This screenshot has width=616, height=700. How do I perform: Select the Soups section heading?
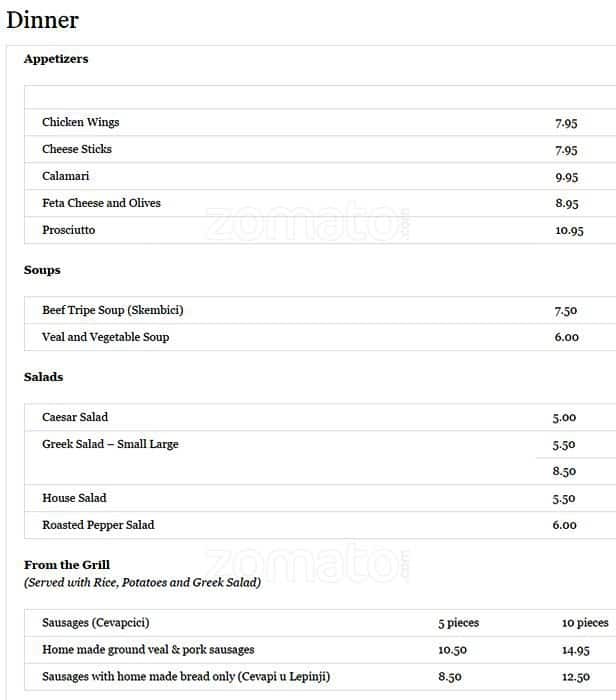[x=42, y=270]
